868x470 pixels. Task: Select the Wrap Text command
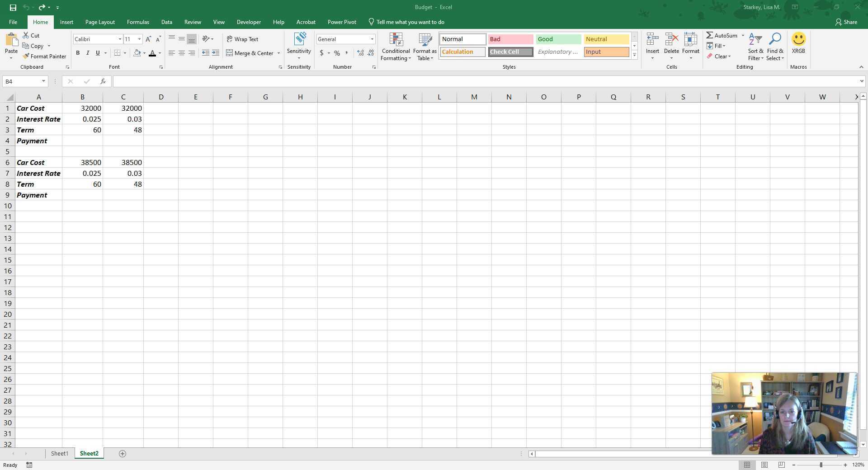coord(243,39)
